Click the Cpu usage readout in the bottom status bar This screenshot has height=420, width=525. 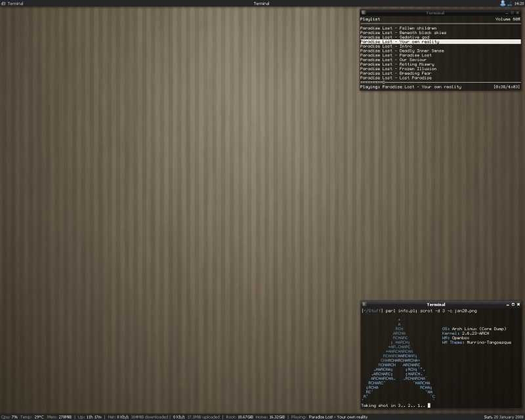(9, 417)
